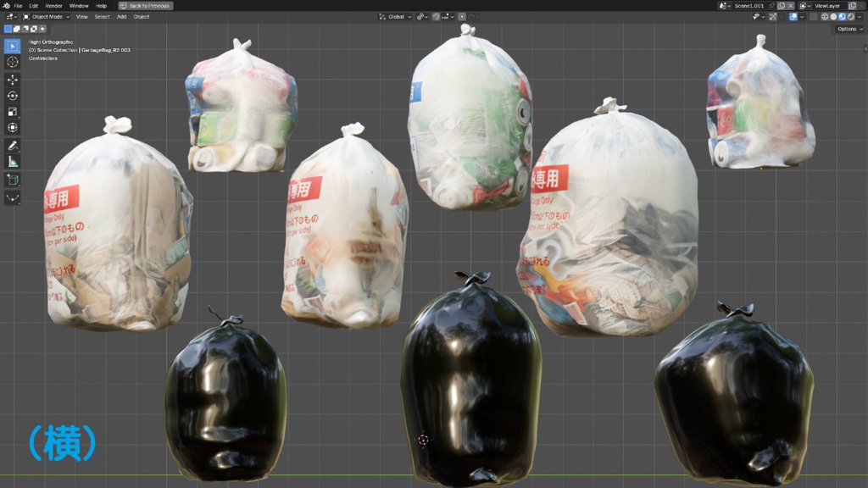The width and height of the screenshot is (868, 488).
Task: Open the editor type dropdown
Action: pos(10,17)
